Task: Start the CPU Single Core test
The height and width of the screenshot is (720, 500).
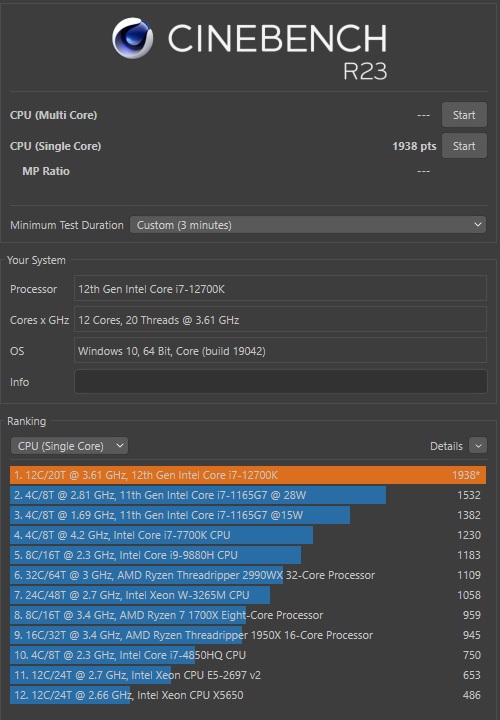Action: click(x=464, y=146)
